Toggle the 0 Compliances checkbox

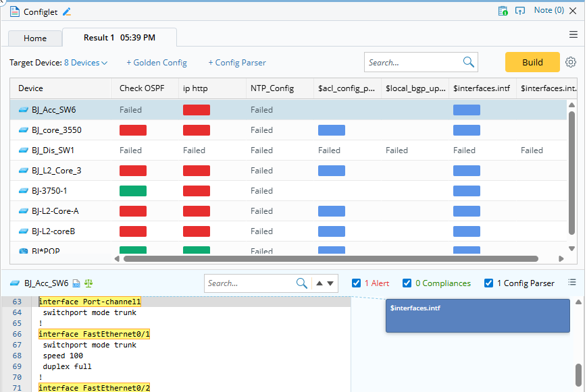[x=407, y=283]
